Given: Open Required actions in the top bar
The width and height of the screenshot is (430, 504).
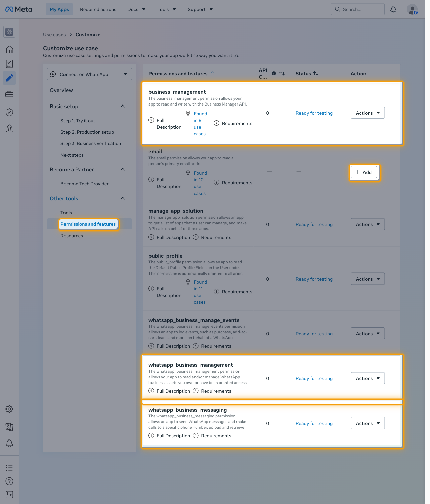Looking at the screenshot, I should (x=98, y=9).
